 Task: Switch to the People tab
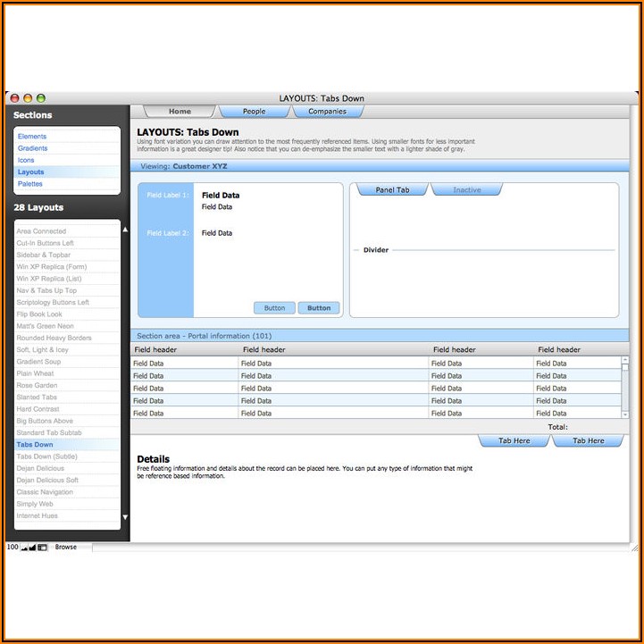(255, 112)
